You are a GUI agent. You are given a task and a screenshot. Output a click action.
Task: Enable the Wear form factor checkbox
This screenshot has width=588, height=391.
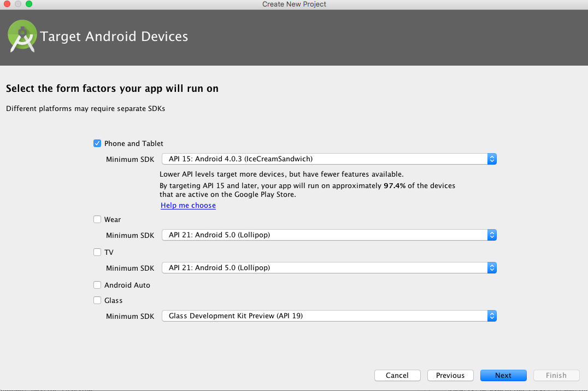click(97, 219)
